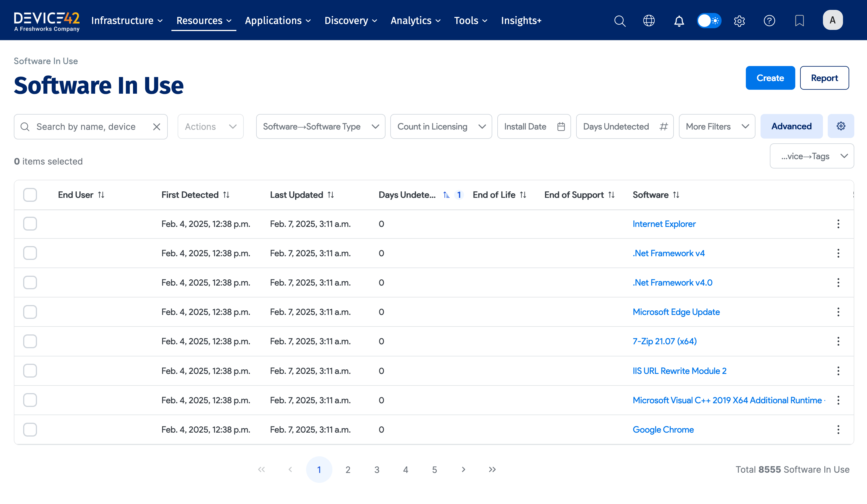Sort by Software column
Screen dimensions: 867x504
tap(676, 195)
